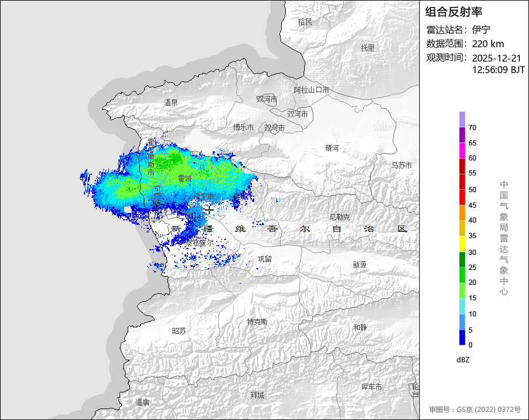Click the 精河 map label

(x=332, y=148)
